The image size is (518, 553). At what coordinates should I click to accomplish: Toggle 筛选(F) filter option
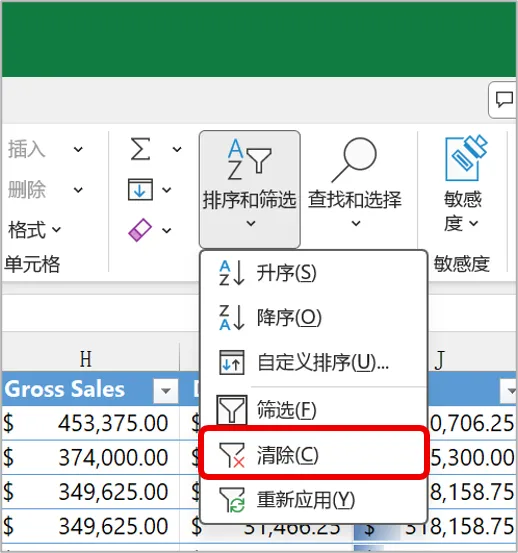click(x=313, y=409)
